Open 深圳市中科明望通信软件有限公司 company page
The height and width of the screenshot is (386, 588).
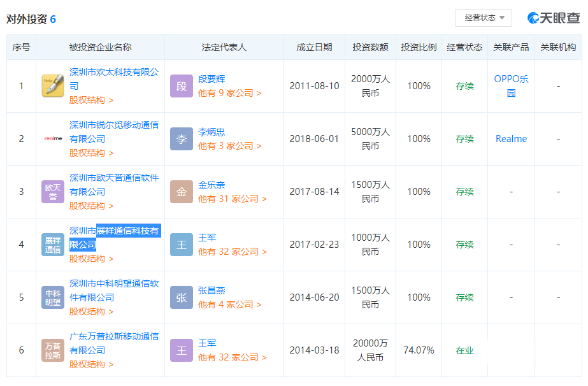click(x=113, y=290)
